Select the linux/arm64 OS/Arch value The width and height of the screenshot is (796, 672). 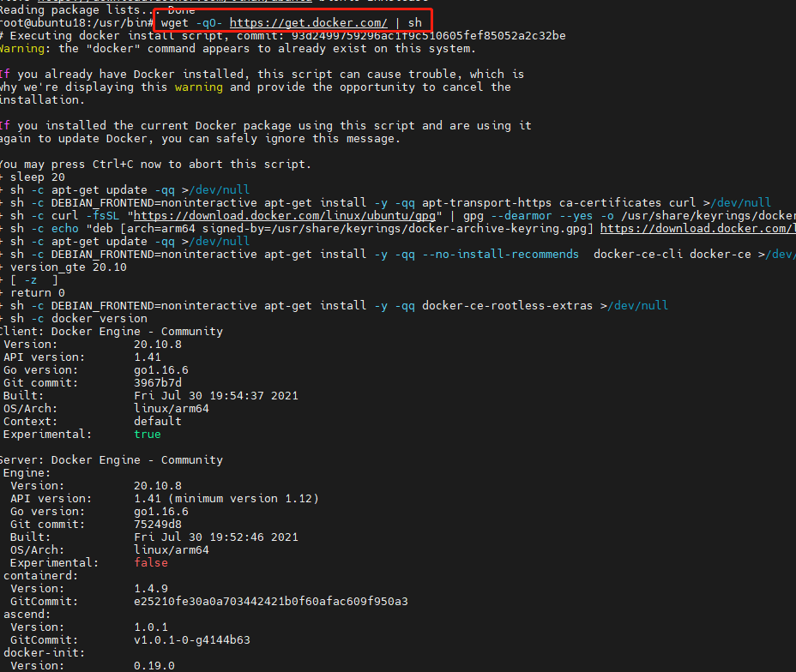point(168,408)
